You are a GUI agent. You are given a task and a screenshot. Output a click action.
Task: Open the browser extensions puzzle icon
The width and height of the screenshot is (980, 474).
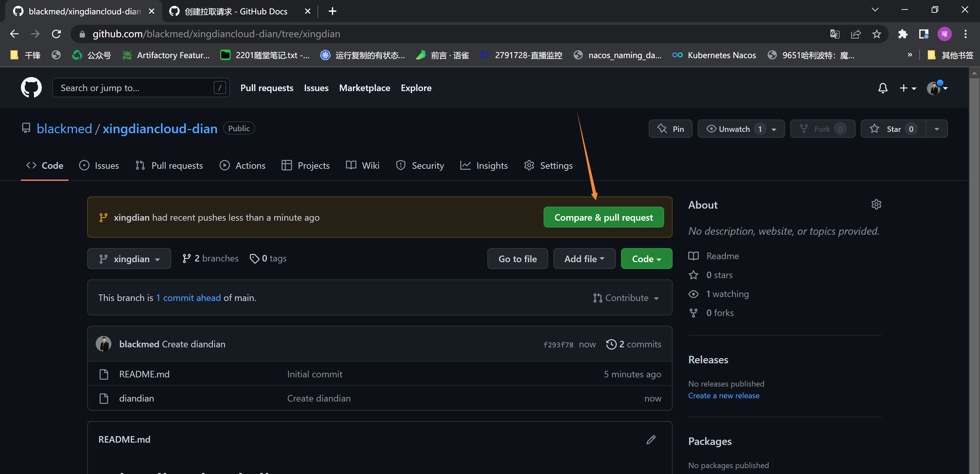pos(903,34)
